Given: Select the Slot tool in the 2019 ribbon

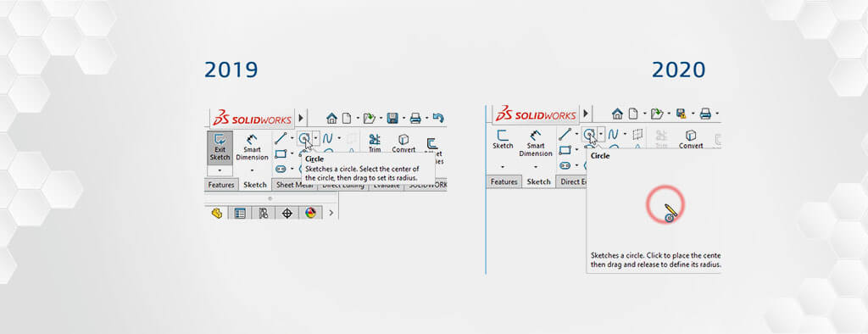Looking at the screenshot, I should [x=281, y=169].
